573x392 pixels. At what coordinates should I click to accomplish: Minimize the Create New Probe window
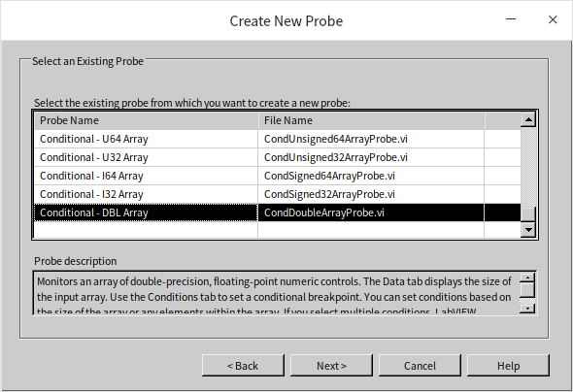click(x=511, y=19)
